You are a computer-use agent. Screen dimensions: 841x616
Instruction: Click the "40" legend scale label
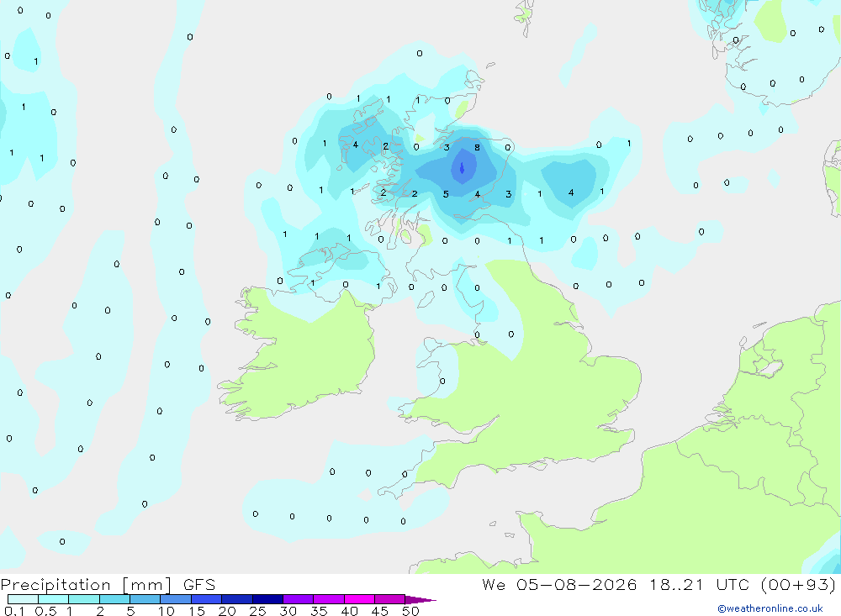(x=350, y=611)
